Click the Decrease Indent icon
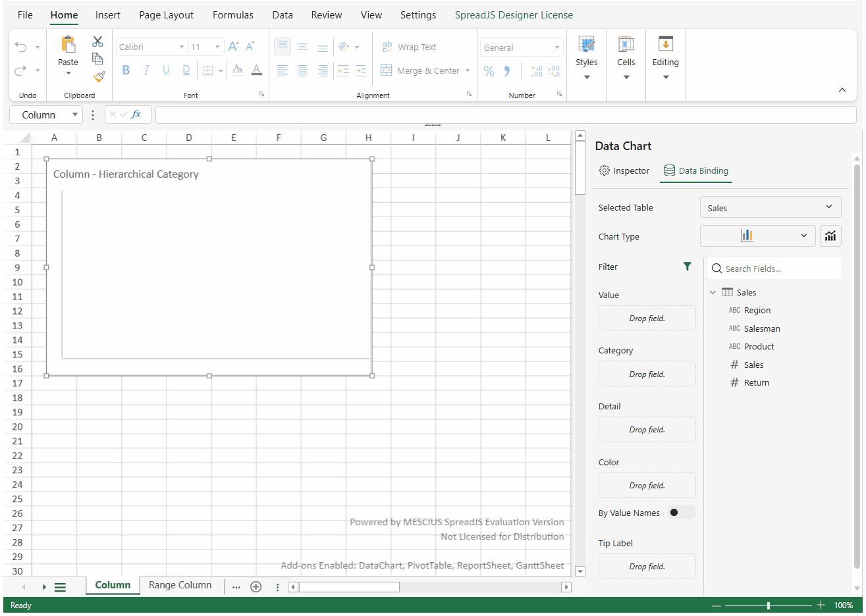This screenshot has height=616, width=866. click(x=343, y=70)
